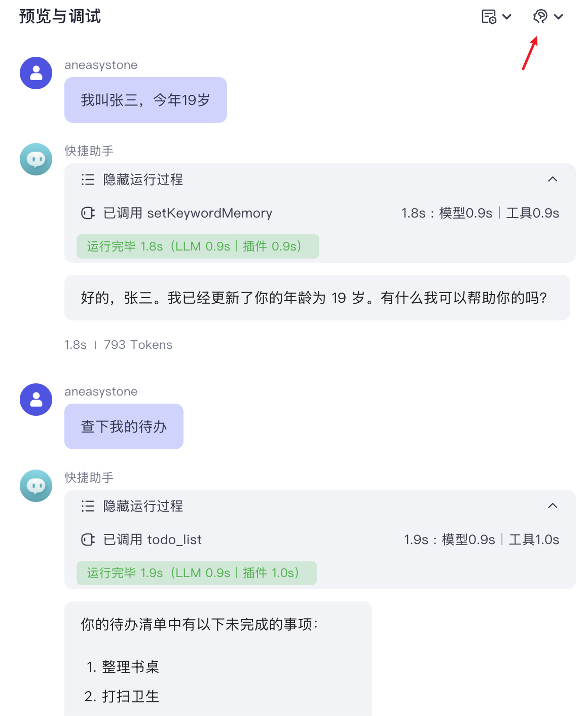Expand dropdown arrow beside the log icon
This screenshot has width=588, height=716.
point(507,17)
